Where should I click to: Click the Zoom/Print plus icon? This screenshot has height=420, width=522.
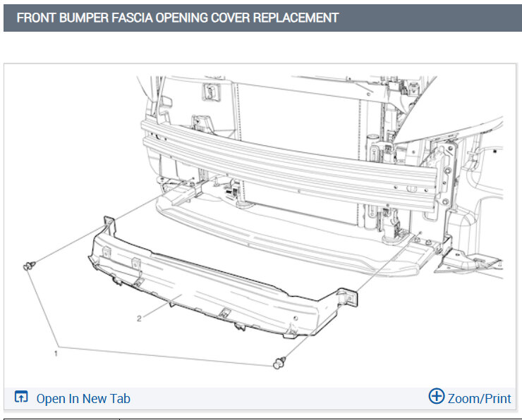(x=437, y=396)
